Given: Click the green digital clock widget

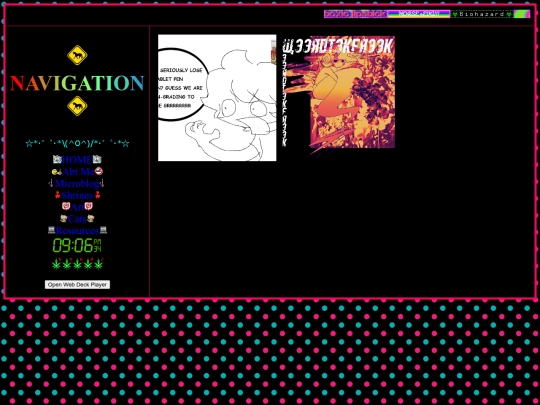Looking at the screenshot, I should pos(77,246).
